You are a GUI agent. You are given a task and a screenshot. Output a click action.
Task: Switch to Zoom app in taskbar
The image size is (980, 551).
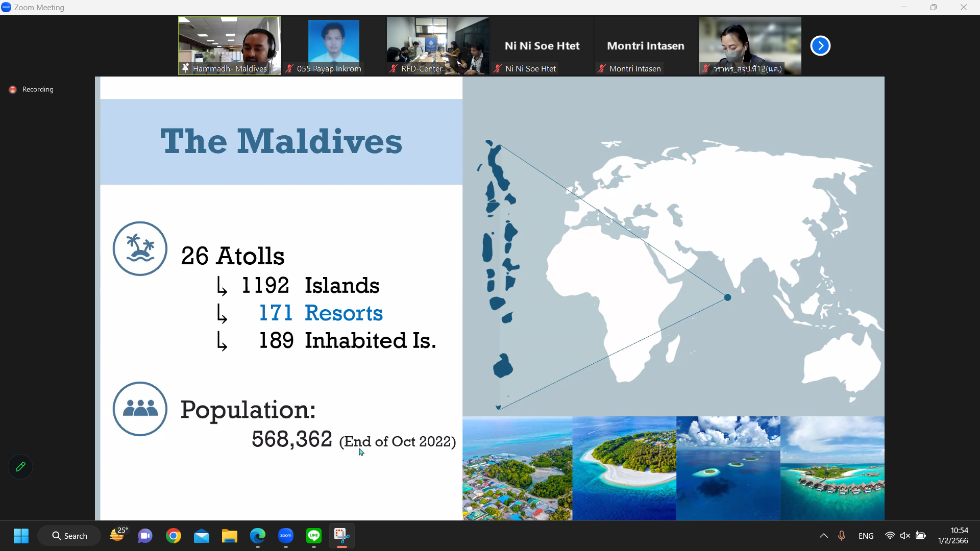286,536
